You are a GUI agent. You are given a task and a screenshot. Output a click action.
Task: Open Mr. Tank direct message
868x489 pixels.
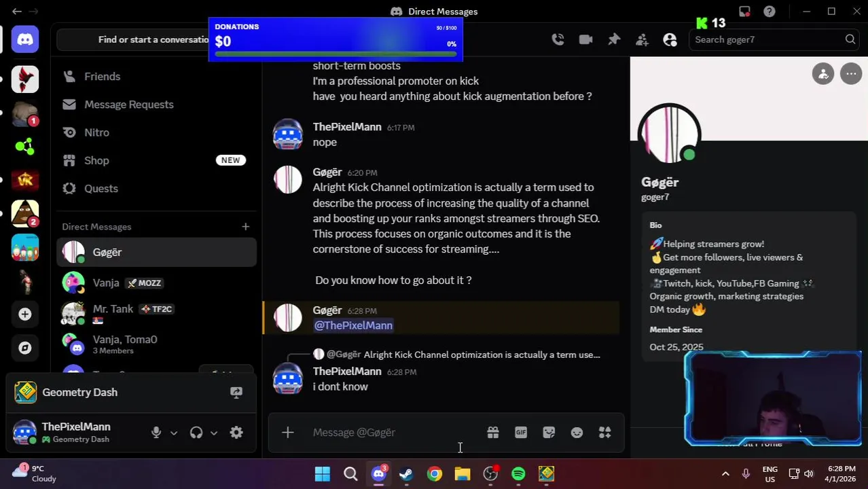click(156, 312)
